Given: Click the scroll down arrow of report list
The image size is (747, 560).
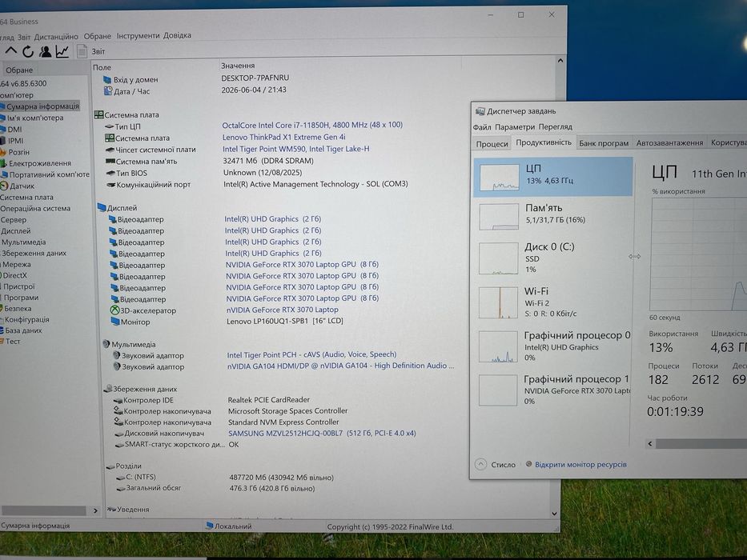Looking at the screenshot, I should click(x=554, y=514).
